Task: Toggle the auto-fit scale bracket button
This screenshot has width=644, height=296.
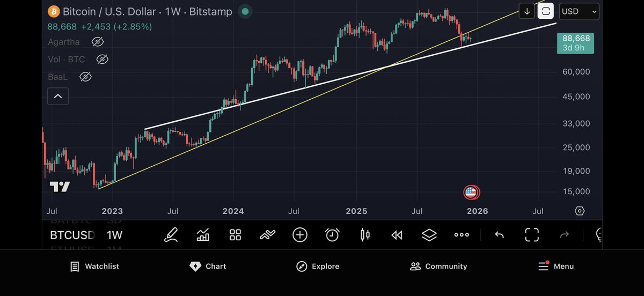Action: pos(546,11)
